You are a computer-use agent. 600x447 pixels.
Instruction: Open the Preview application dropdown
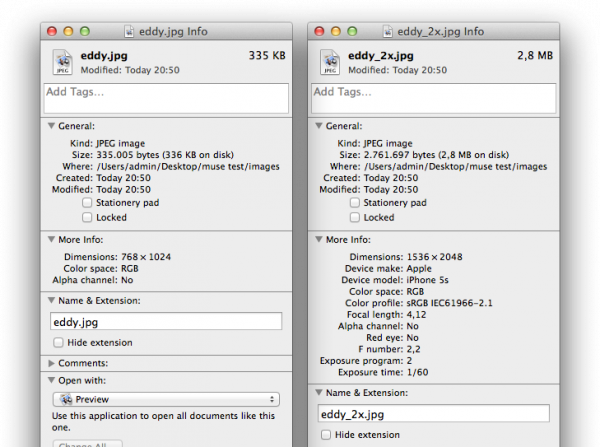(x=165, y=399)
